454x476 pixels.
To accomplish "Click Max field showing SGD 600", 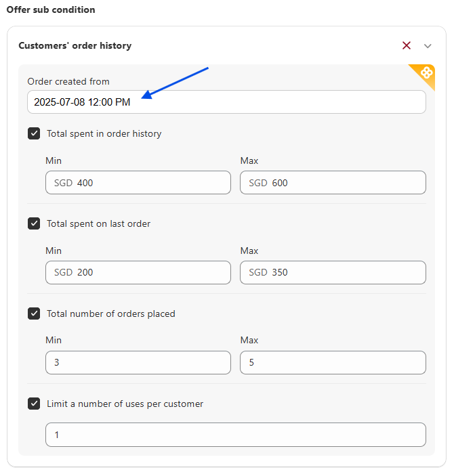I will (x=333, y=183).
